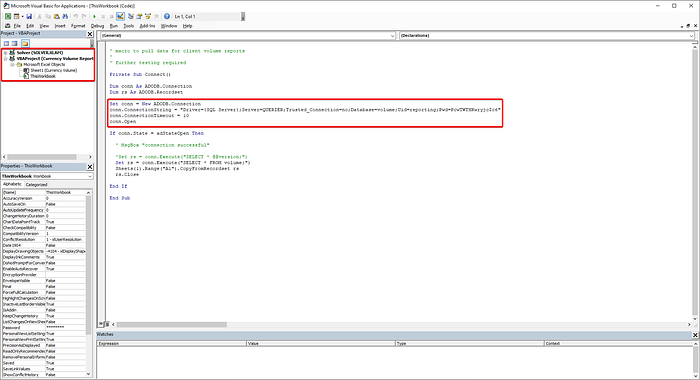Image resolution: width=700 pixels, height=380 pixels.
Task: Open Help with the blue question icon
Action: click(167, 17)
